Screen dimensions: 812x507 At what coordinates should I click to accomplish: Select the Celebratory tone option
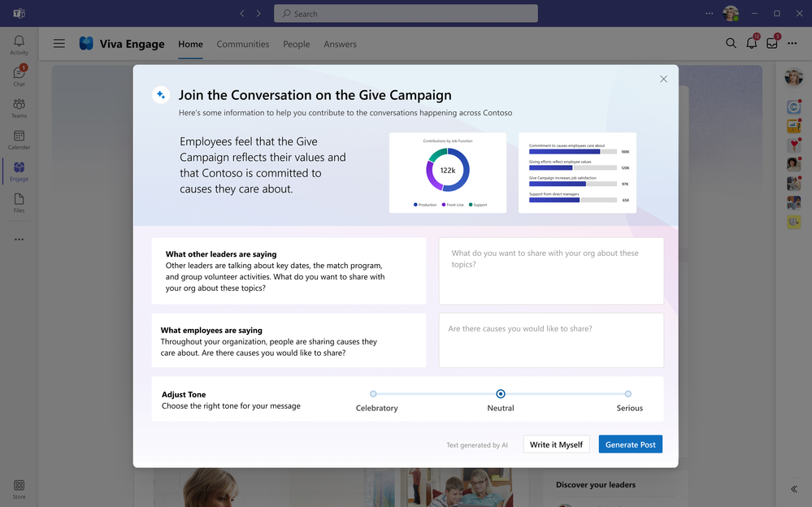(x=373, y=394)
